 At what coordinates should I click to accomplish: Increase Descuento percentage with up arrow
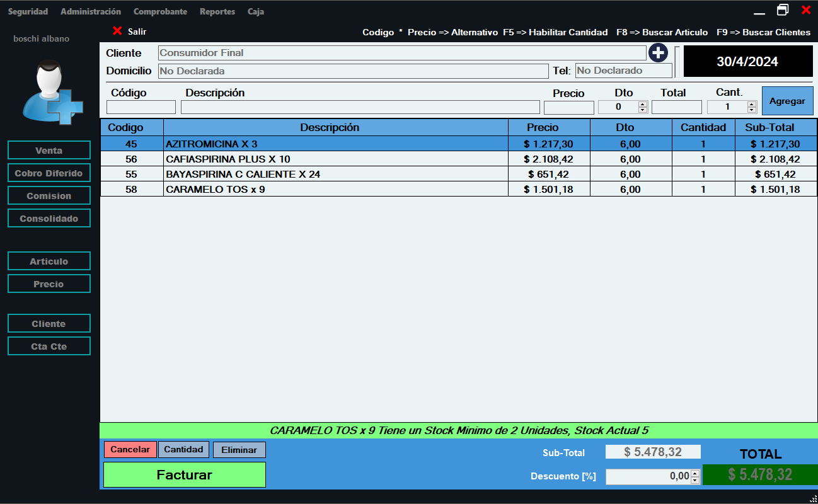click(695, 473)
